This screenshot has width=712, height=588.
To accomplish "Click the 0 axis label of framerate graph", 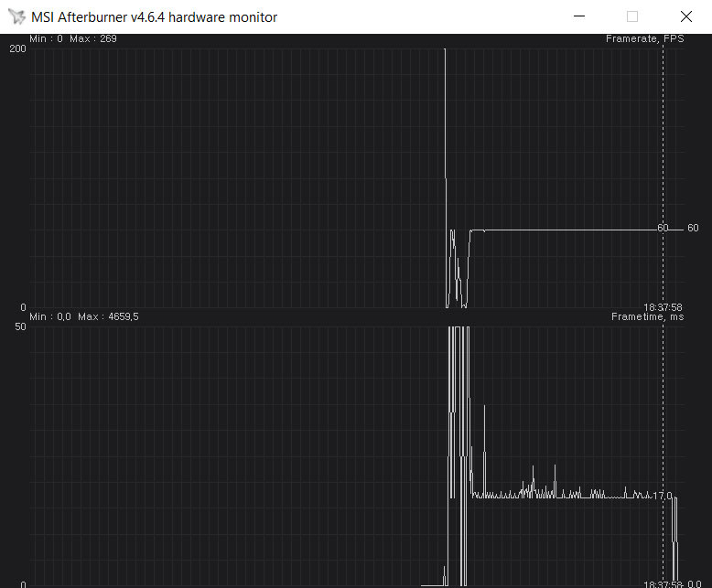I will (23, 307).
